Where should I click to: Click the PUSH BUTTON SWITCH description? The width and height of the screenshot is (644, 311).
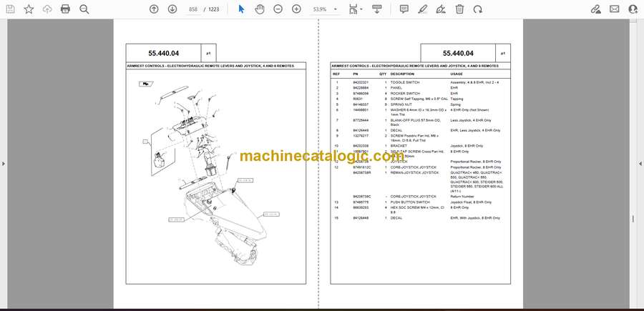(x=410, y=202)
